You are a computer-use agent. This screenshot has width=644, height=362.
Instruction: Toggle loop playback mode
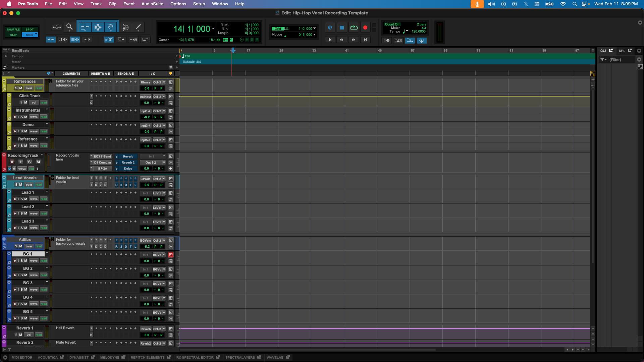click(354, 27)
